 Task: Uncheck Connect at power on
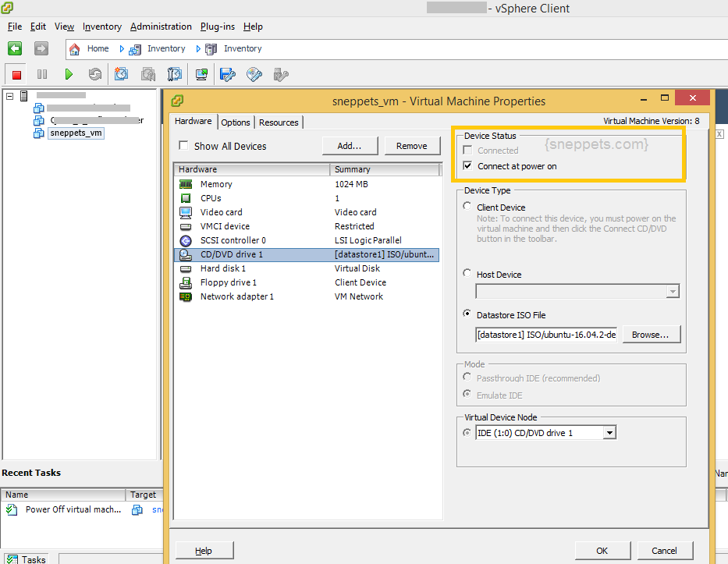coord(468,165)
